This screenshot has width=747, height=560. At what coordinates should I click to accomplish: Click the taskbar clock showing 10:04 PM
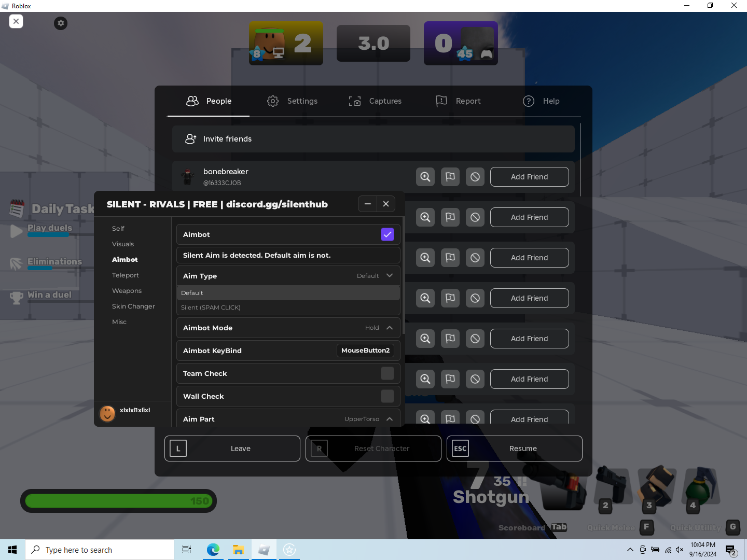(703, 550)
